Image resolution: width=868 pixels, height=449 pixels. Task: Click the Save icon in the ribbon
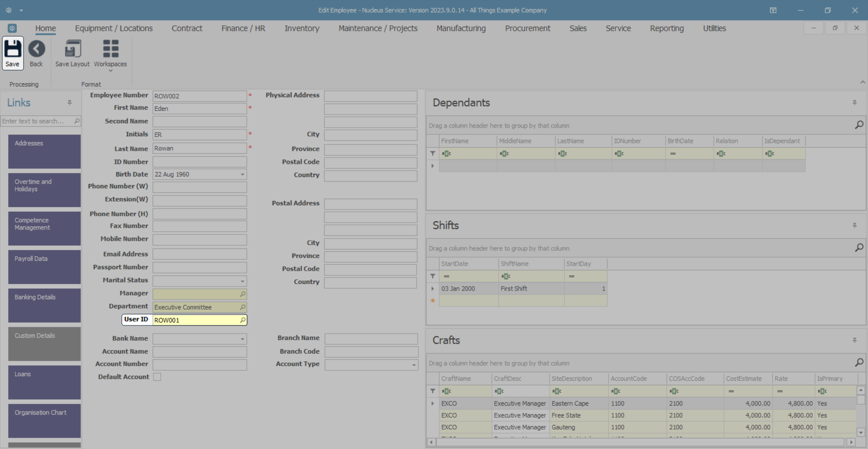(x=13, y=49)
